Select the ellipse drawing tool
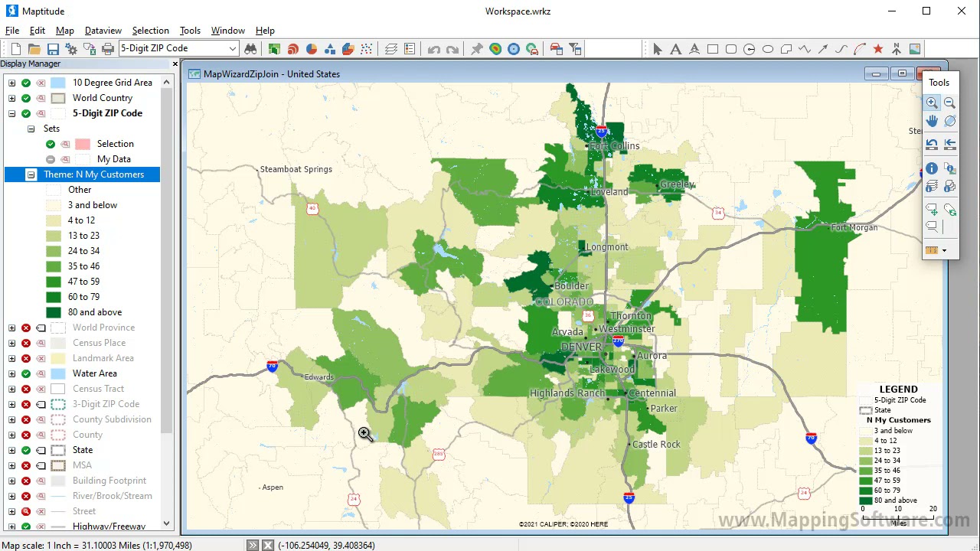The image size is (980, 551). click(x=768, y=49)
